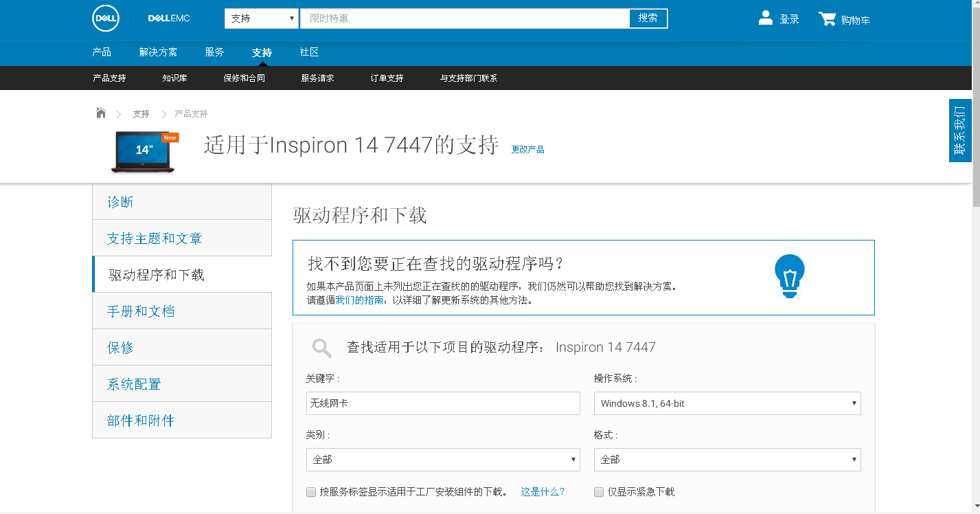The width and height of the screenshot is (980, 514).
Task: Select the 支持 main menu tab
Action: click(x=262, y=53)
